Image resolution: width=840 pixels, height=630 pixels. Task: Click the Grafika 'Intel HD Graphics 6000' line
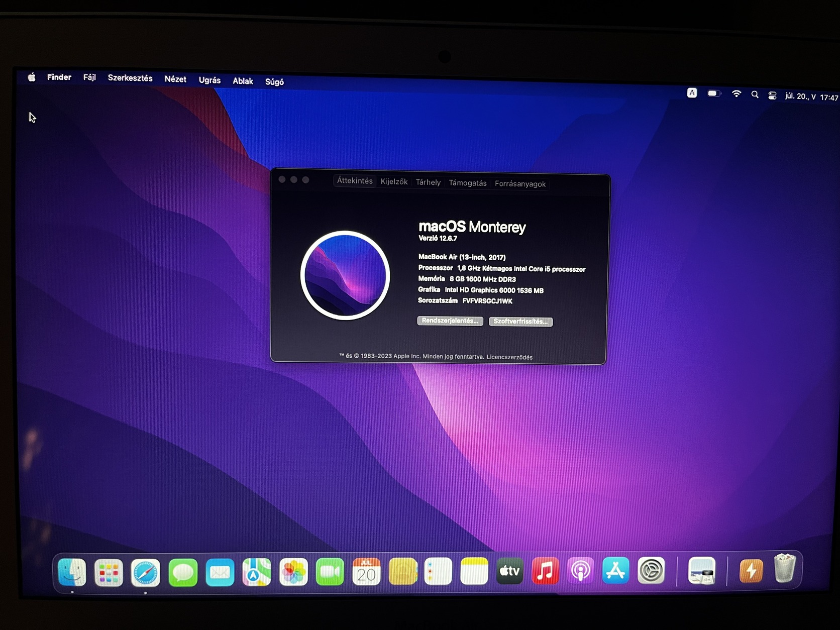tap(481, 290)
